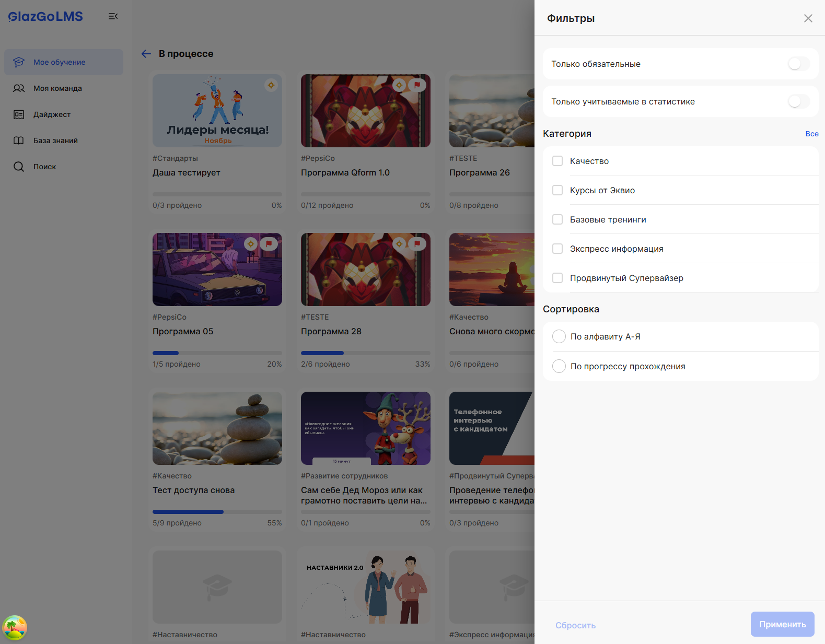This screenshot has height=644, width=825.
Task: Check the Качество category checkbox
Action: pyautogui.click(x=557, y=161)
